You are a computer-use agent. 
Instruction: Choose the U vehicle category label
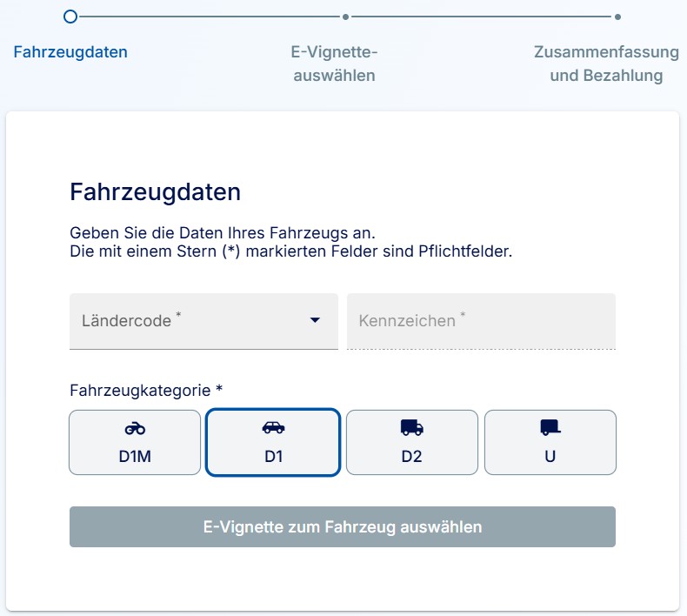550,457
